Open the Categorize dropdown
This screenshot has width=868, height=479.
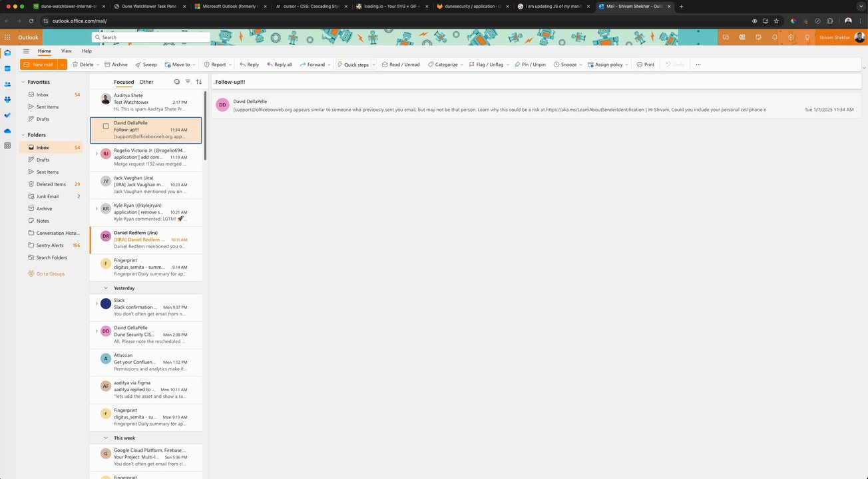tap(446, 65)
